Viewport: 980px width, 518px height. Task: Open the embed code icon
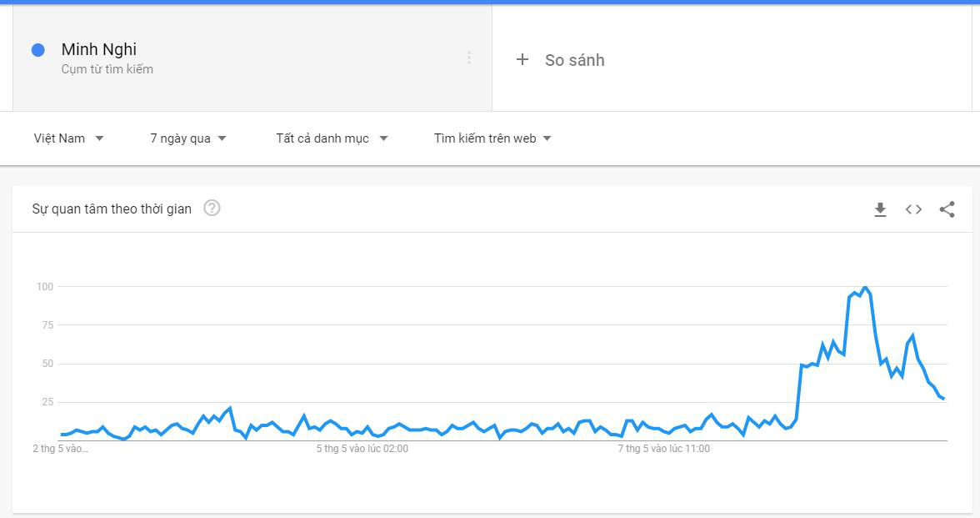pyautogui.click(x=913, y=209)
